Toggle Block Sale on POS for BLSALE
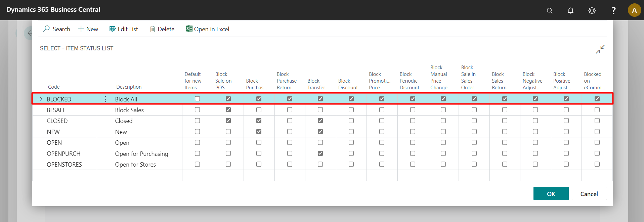 click(228, 110)
